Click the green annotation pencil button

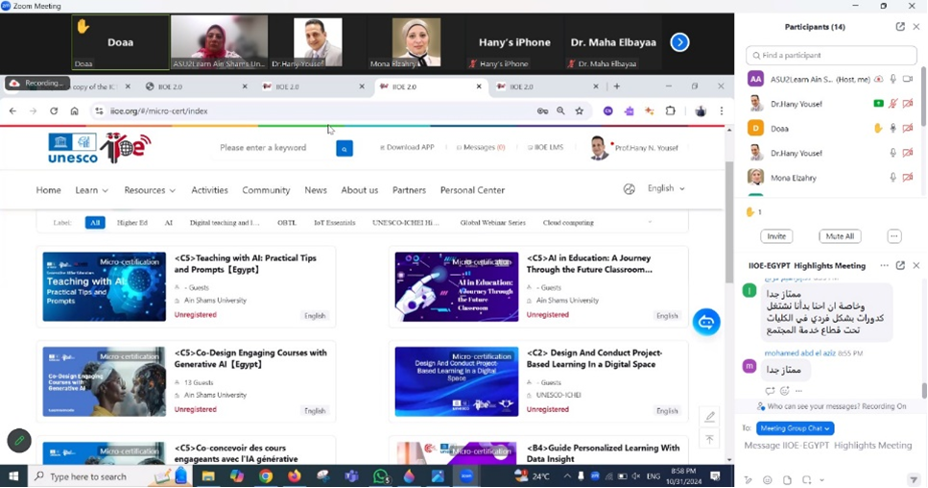point(19,440)
